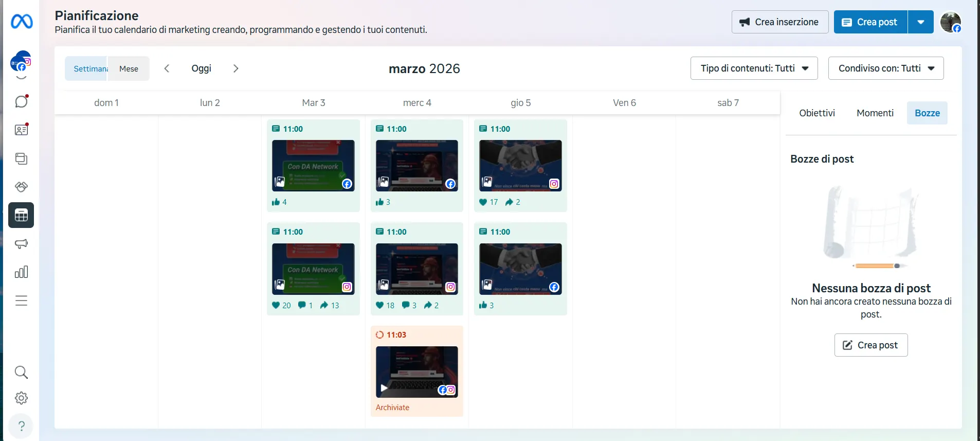The width and height of the screenshot is (980, 441).
Task: Open the Crea post dropdown arrow
Action: coord(921,22)
